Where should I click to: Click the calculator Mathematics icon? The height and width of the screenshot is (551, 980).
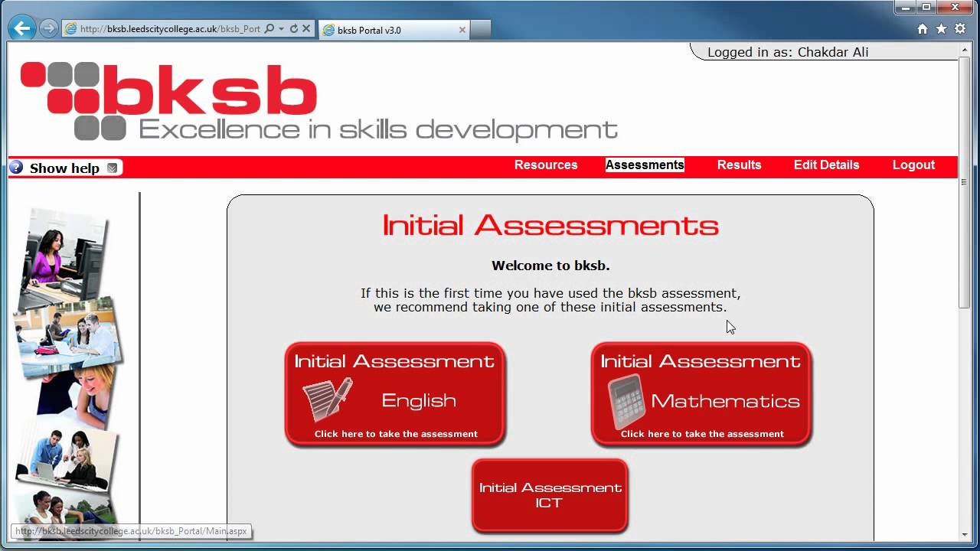point(627,401)
